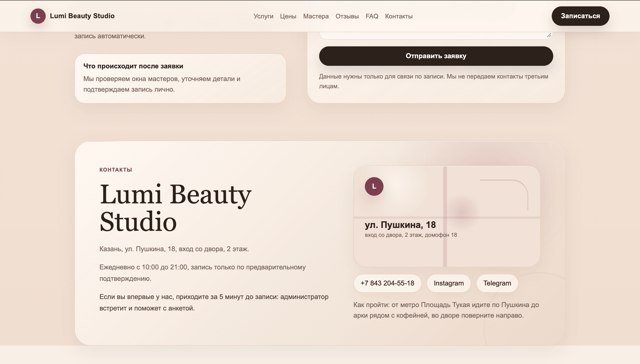Click the first-visit note starting Если вы впервые
The height and width of the screenshot is (364, 640).
[x=214, y=302]
